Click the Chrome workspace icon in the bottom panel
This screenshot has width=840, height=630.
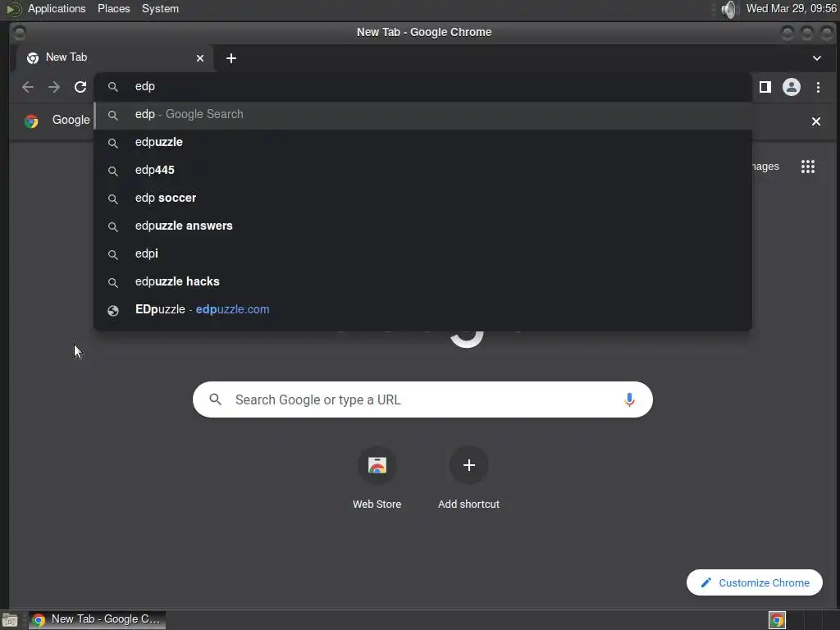point(777,620)
